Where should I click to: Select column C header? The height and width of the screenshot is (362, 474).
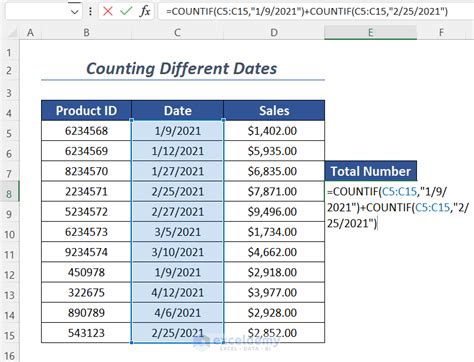click(x=177, y=33)
